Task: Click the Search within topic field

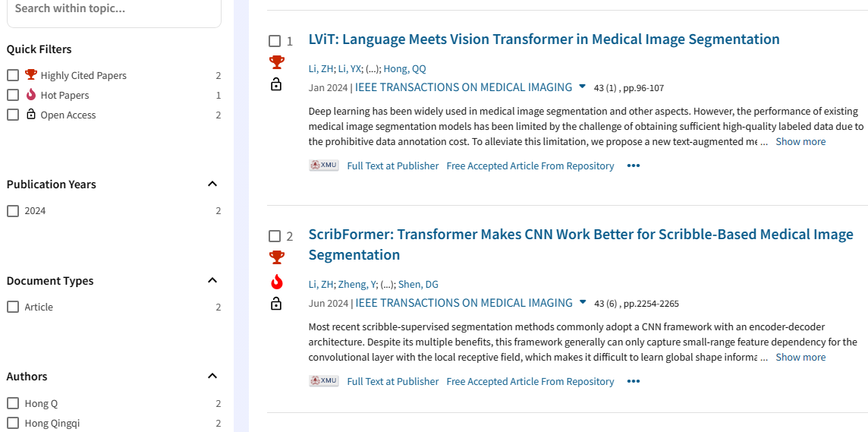Action: click(x=114, y=10)
